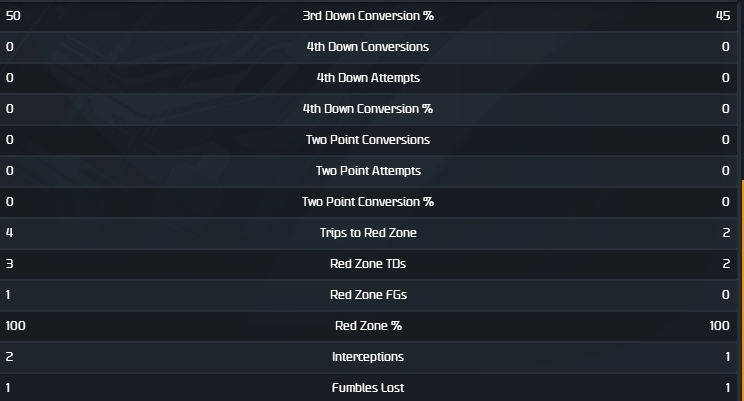The width and height of the screenshot is (744, 401).
Task: Select left value 4 for Trips to Red Zone
Action: click(9, 233)
